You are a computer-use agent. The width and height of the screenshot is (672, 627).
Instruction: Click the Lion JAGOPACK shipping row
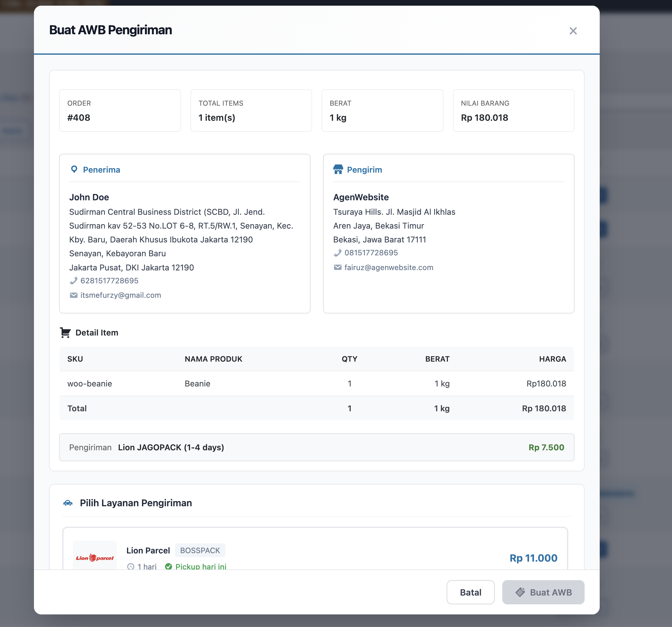click(x=317, y=447)
